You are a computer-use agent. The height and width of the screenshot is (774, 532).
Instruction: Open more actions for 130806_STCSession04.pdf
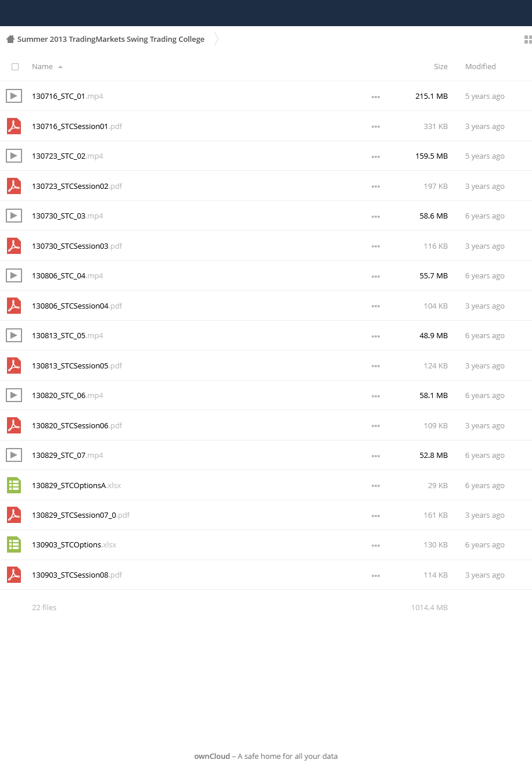coord(376,306)
